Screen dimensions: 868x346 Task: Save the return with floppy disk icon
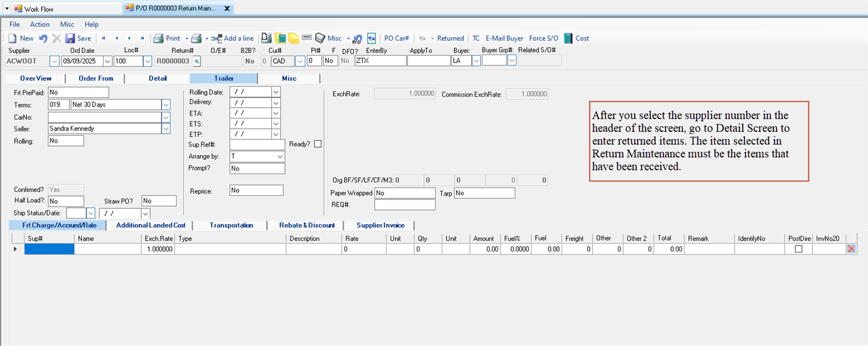click(70, 38)
